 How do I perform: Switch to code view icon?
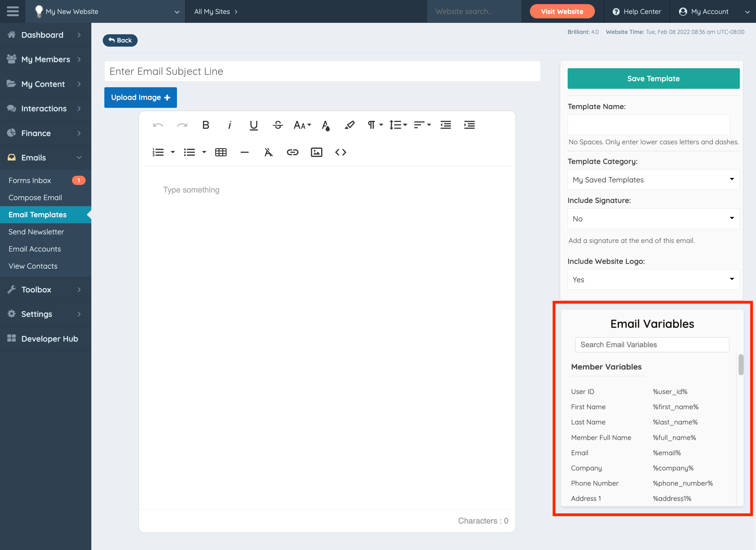[340, 152]
